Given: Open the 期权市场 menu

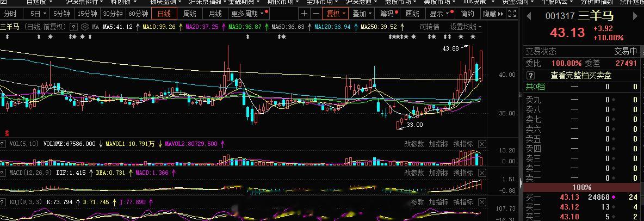Looking at the screenshot, I should coord(283,2).
